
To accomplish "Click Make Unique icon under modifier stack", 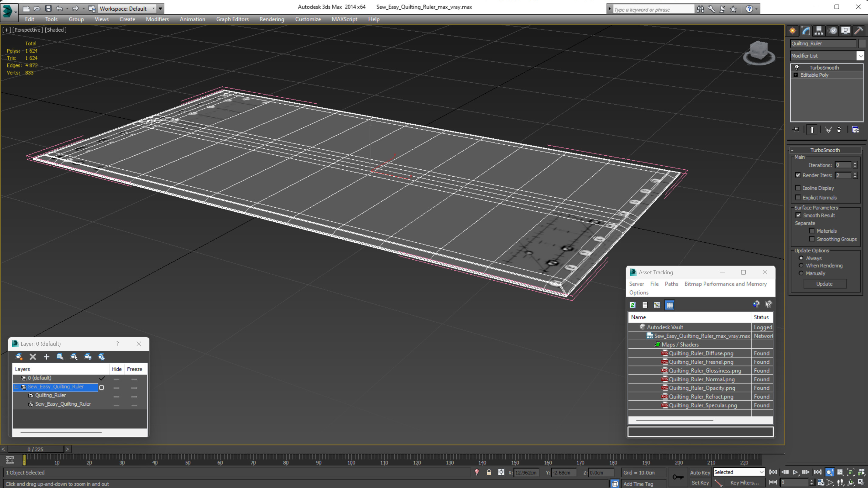I will click(x=828, y=130).
